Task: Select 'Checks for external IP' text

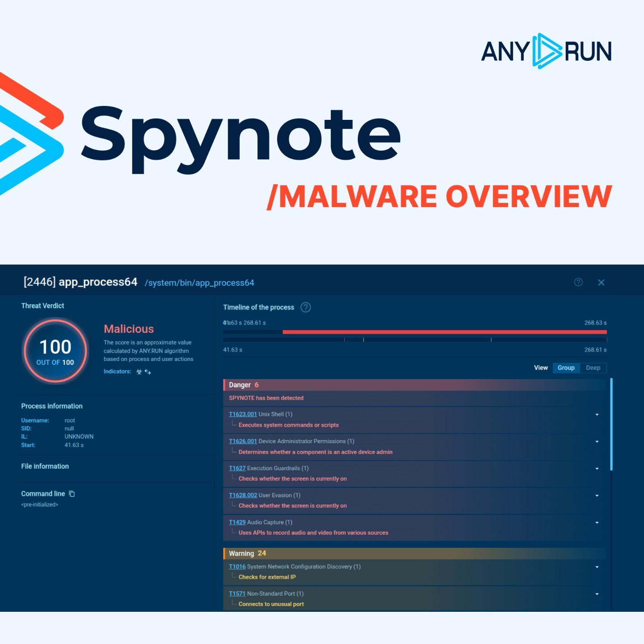Action: coord(267,577)
